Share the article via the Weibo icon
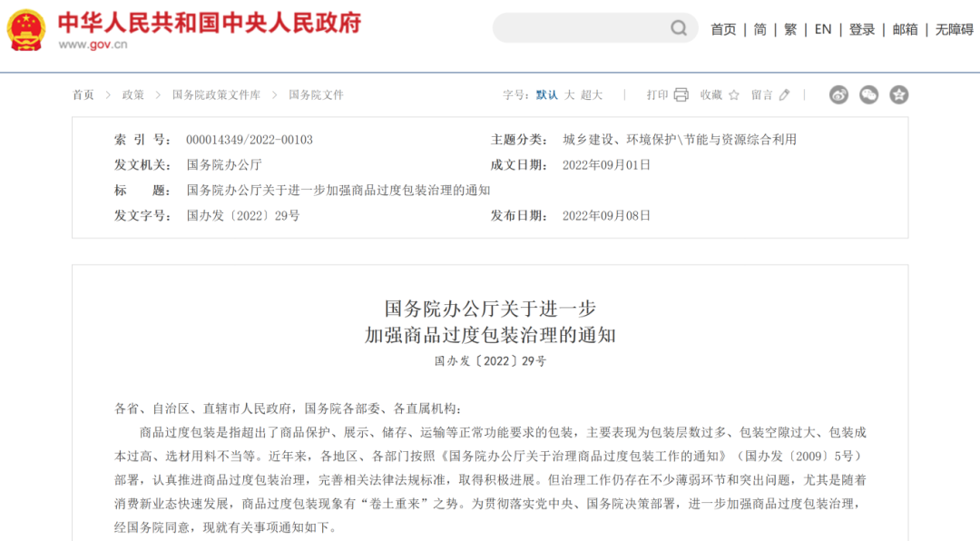 pyautogui.click(x=839, y=94)
